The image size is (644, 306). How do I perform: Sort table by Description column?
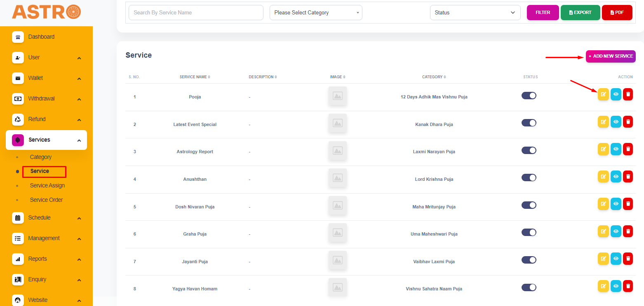(263, 77)
